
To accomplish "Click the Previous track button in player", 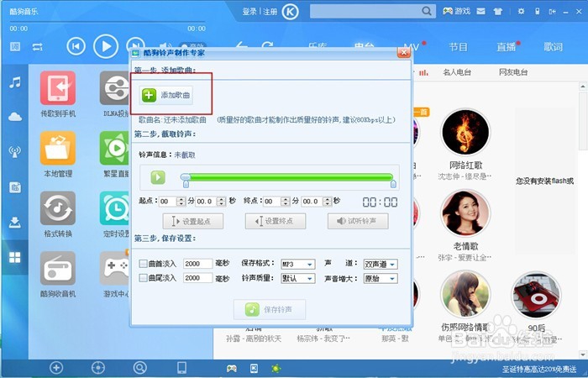I will 76,46.
